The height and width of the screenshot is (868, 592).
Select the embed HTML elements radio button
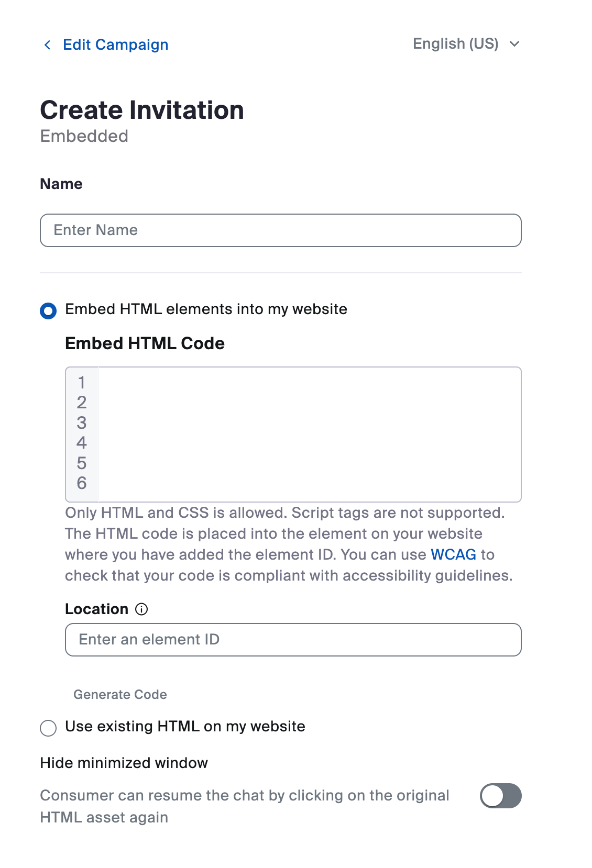(48, 309)
